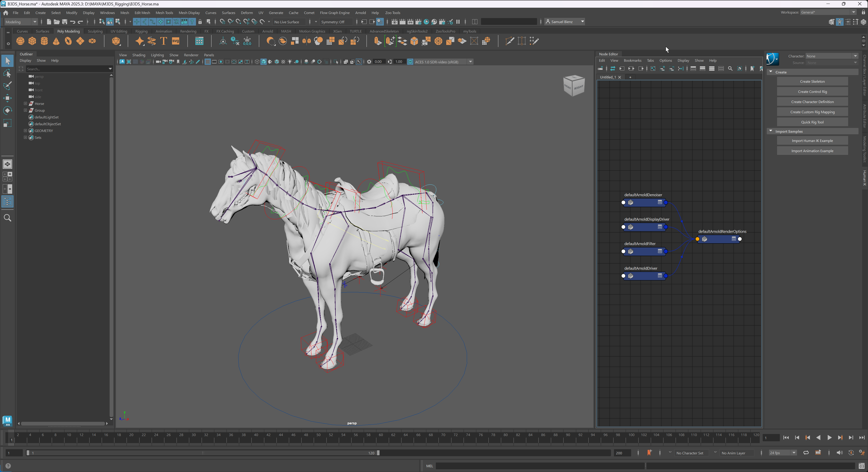The image size is (868, 472).
Task: Collapse the Create section in HumanIK
Action: click(771, 72)
